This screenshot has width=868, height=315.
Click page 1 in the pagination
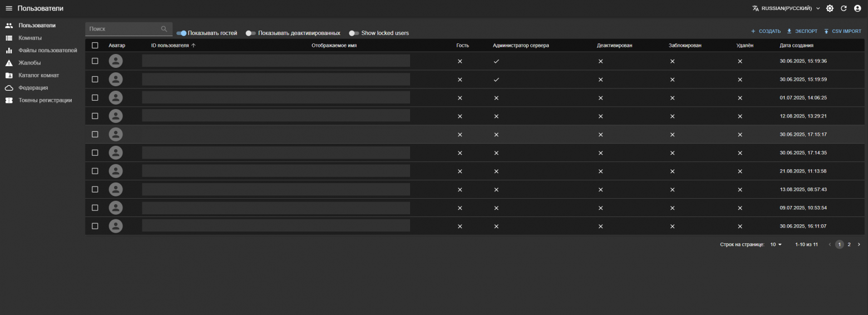click(840, 244)
